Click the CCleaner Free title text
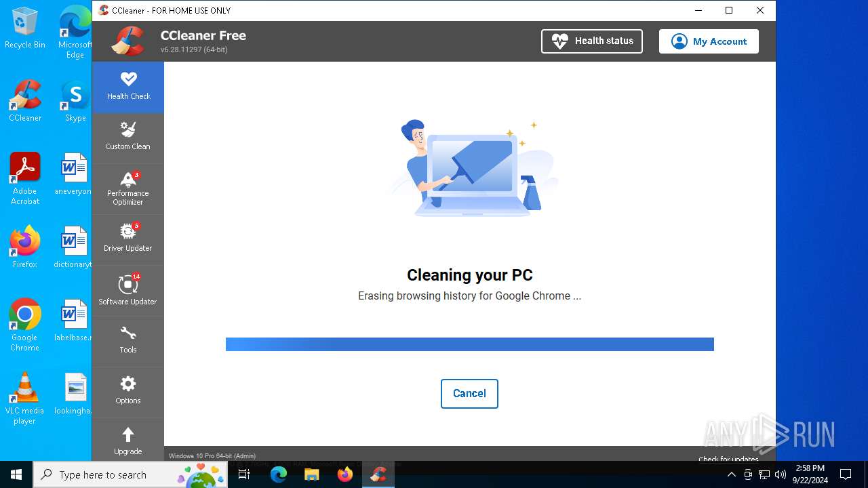Image resolution: width=868 pixels, height=488 pixels. (x=203, y=36)
